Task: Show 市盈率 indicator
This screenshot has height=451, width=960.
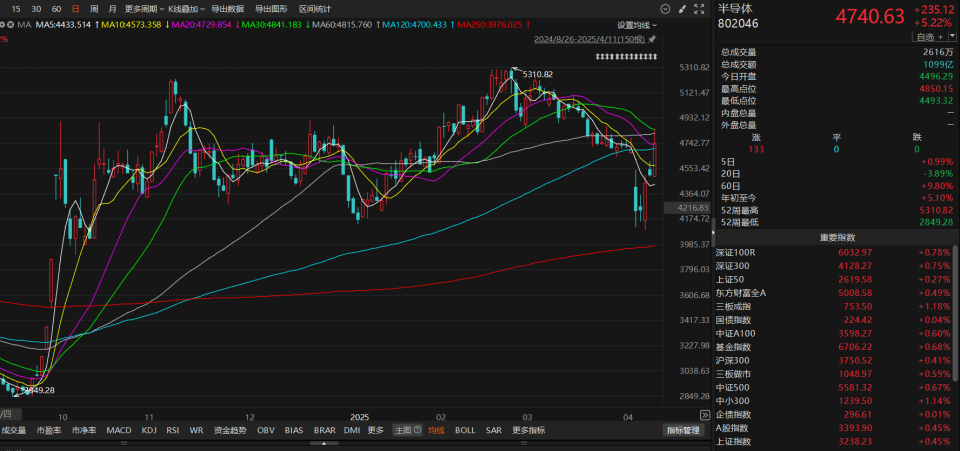Action: pyautogui.click(x=49, y=430)
